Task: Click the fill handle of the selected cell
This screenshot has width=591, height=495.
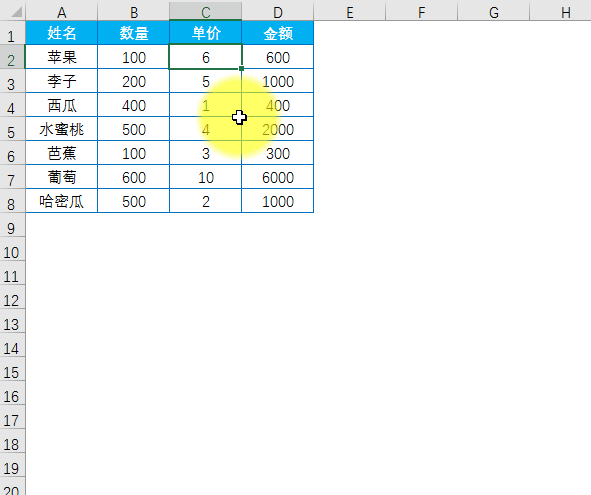Action: click(x=241, y=69)
